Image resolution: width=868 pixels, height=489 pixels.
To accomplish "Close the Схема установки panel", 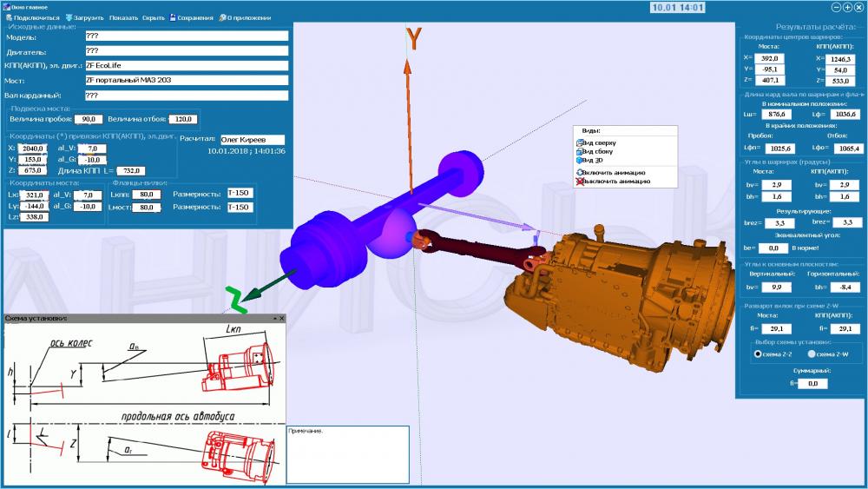I will (282, 319).
